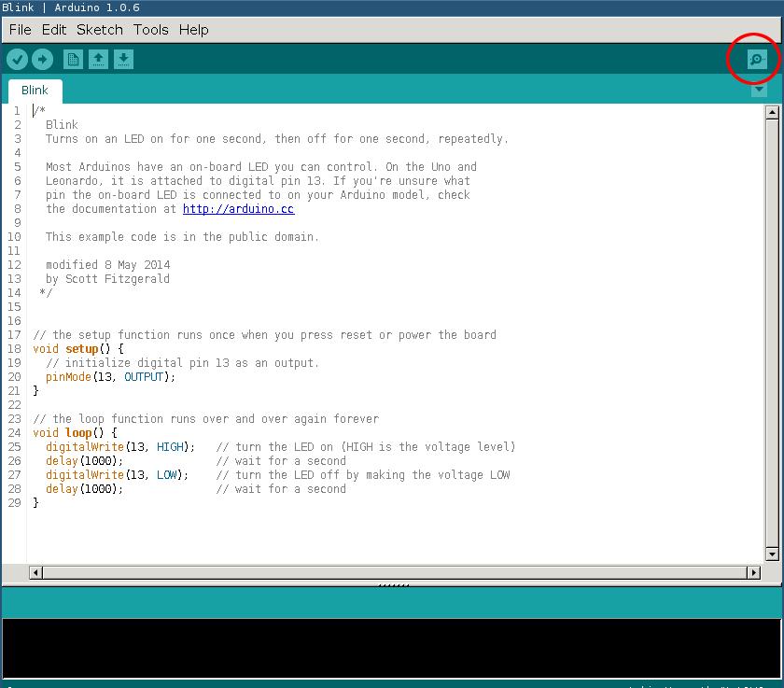Open the Help menu
This screenshot has width=784, height=688.
(193, 30)
